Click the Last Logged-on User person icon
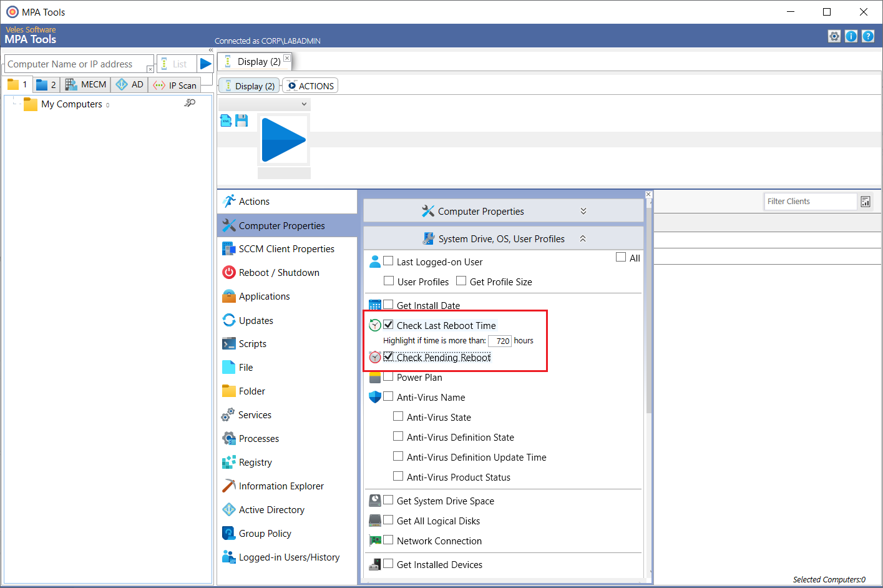The height and width of the screenshot is (588, 883). click(374, 262)
